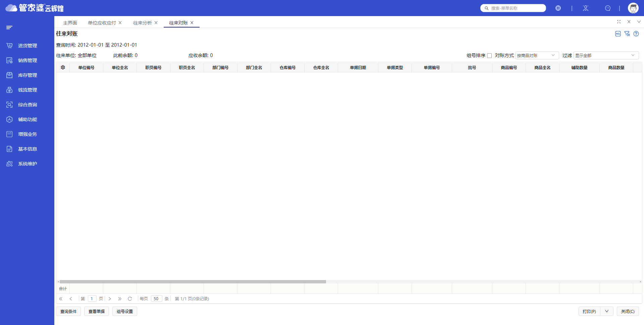The height and width of the screenshot is (325, 644).
Task: Open the customer service person icon
Action: pyautogui.click(x=586, y=8)
